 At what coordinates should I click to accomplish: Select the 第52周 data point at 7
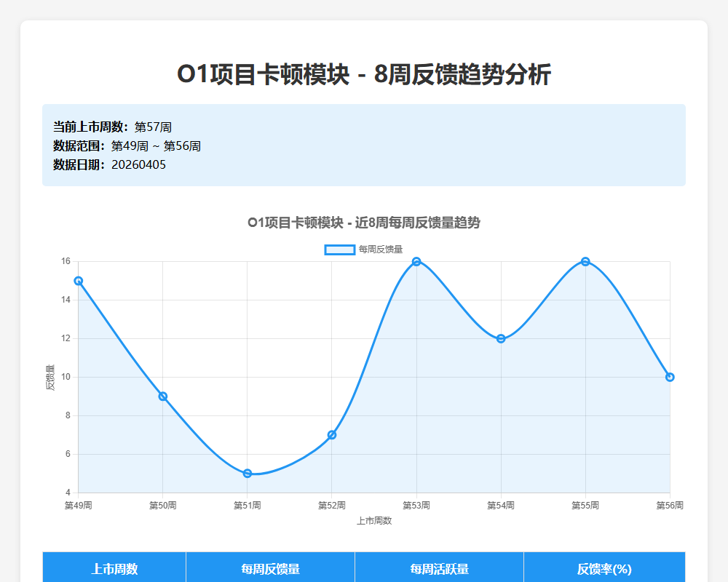332,435
